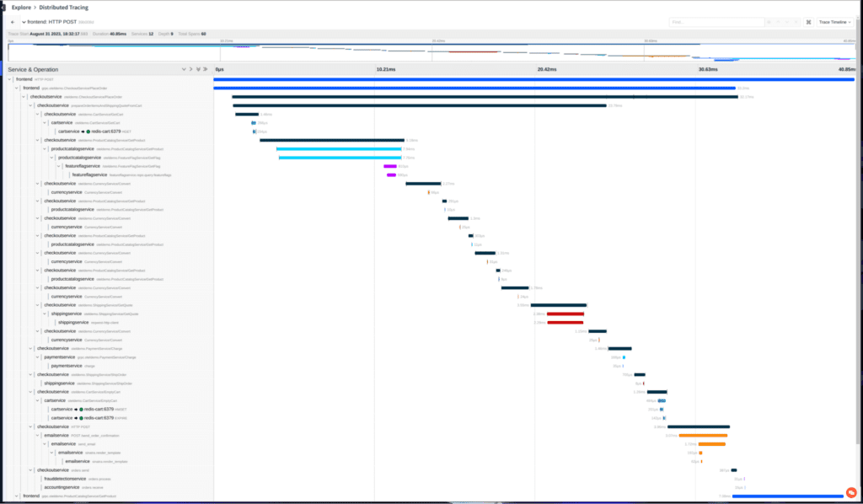
Task: Click inside the Find search field
Action: tap(716, 22)
